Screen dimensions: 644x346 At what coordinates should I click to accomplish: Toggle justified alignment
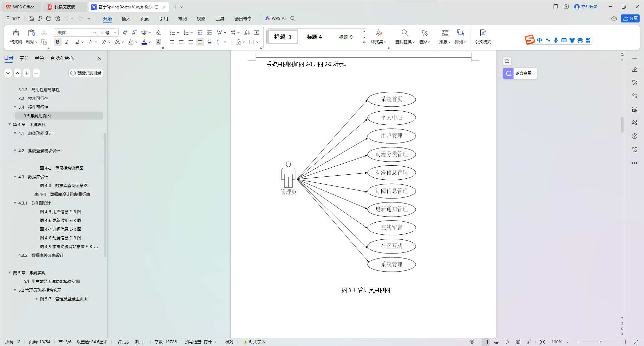point(200,42)
